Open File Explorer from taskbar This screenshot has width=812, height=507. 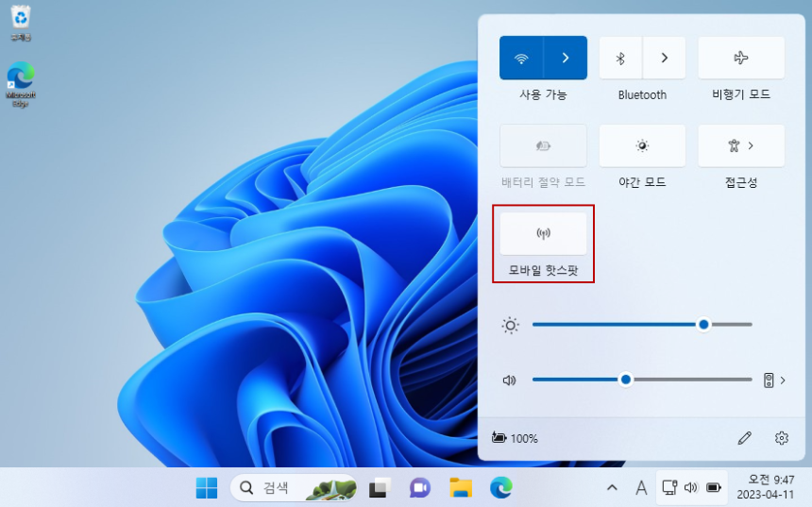tap(461, 488)
